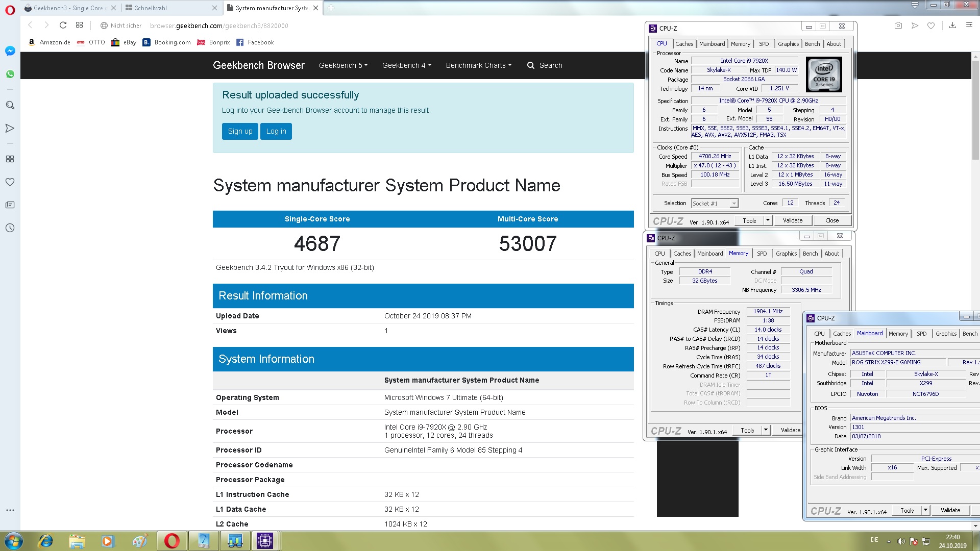Switch to the Geekbench3 - Single Core browser tab
This screenshot has height=551, width=980.
pyautogui.click(x=68, y=8)
